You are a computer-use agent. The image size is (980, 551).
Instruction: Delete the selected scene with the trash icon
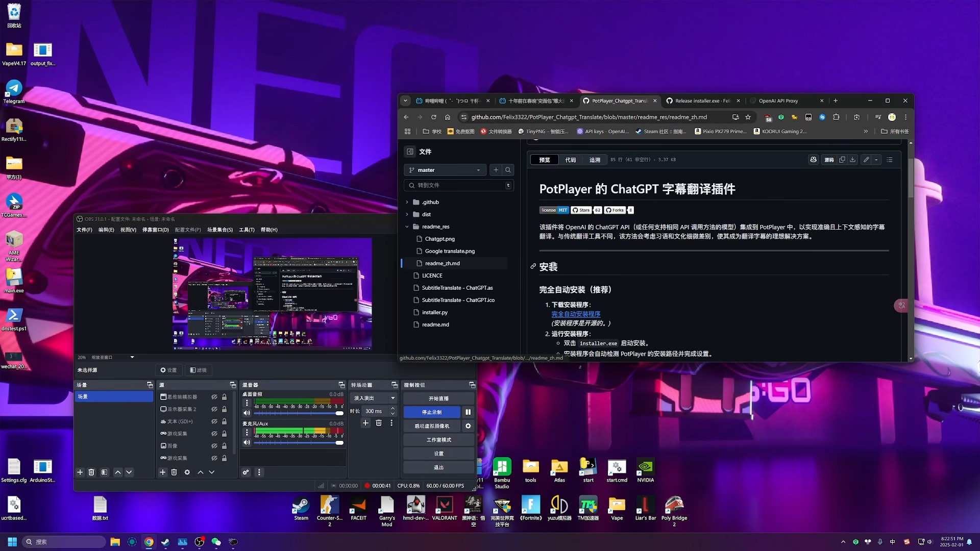click(x=91, y=472)
